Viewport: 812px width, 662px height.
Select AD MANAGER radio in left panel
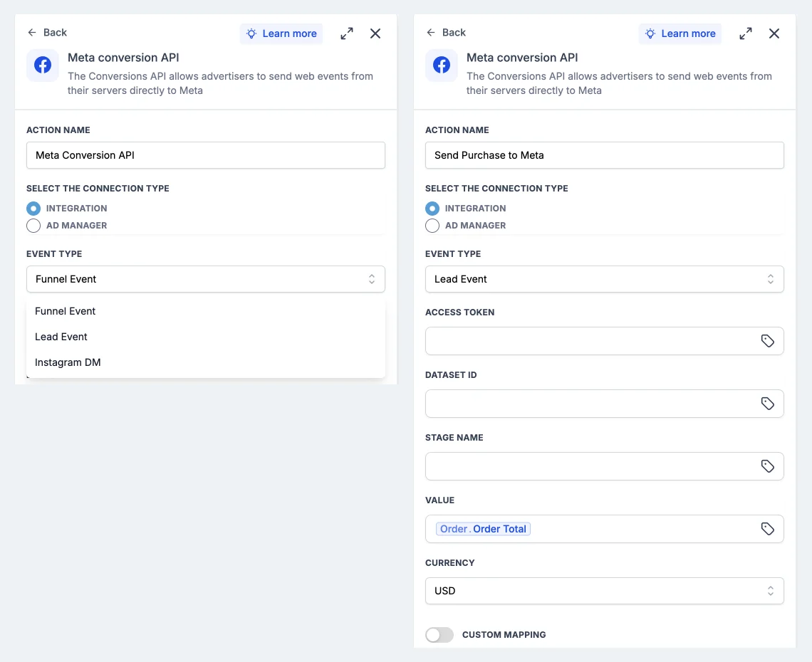click(33, 226)
